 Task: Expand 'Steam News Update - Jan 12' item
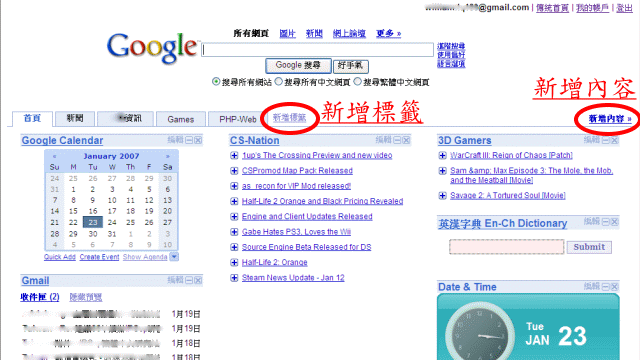tap(234, 278)
